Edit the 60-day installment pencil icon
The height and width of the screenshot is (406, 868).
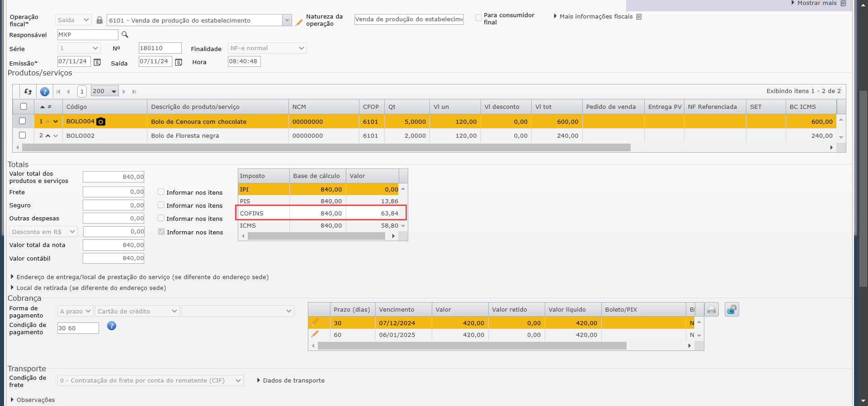coord(315,335)
